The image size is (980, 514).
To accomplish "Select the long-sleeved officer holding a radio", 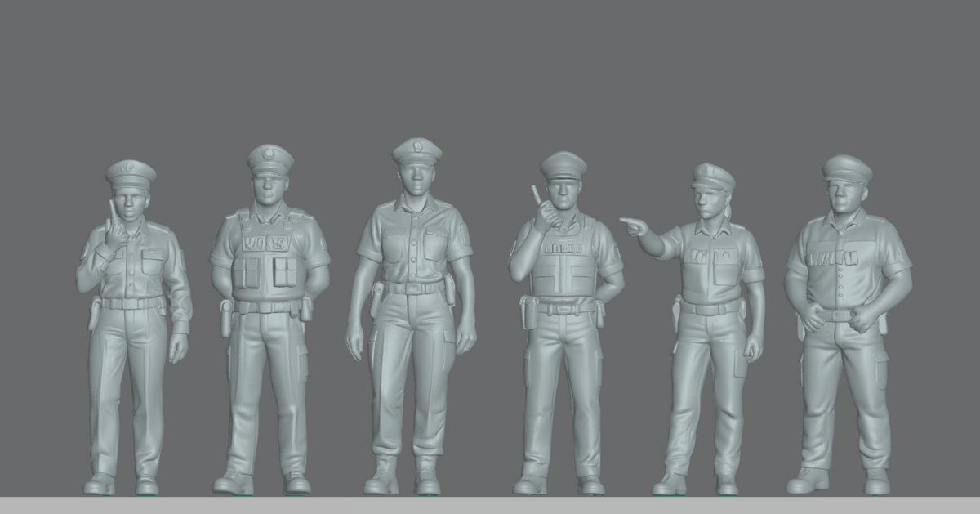I will click(133, 328).
